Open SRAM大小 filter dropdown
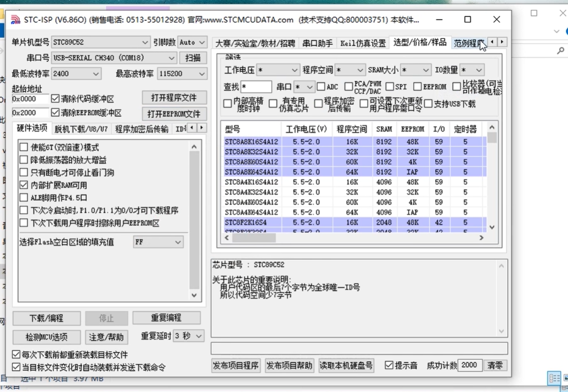Viewport: 568px width, 392px height. click(x=415, y=70)
